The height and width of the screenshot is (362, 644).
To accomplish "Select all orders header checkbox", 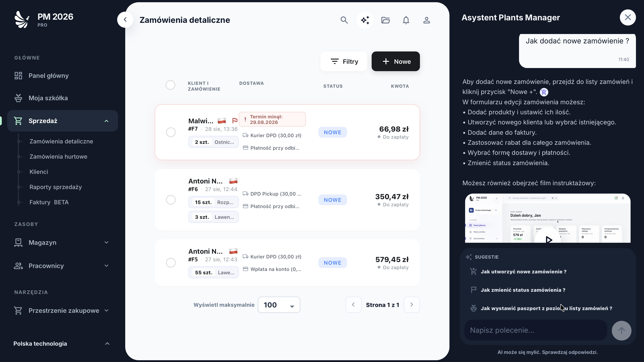I will point(170,85).
